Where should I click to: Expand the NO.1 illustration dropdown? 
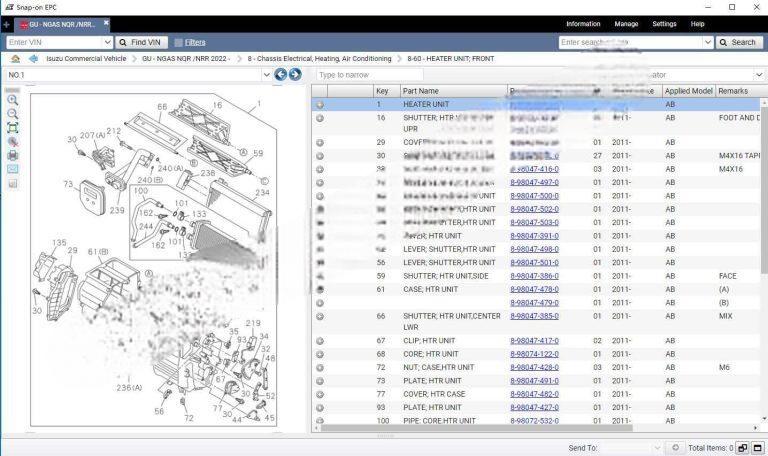tap(266, 75)
